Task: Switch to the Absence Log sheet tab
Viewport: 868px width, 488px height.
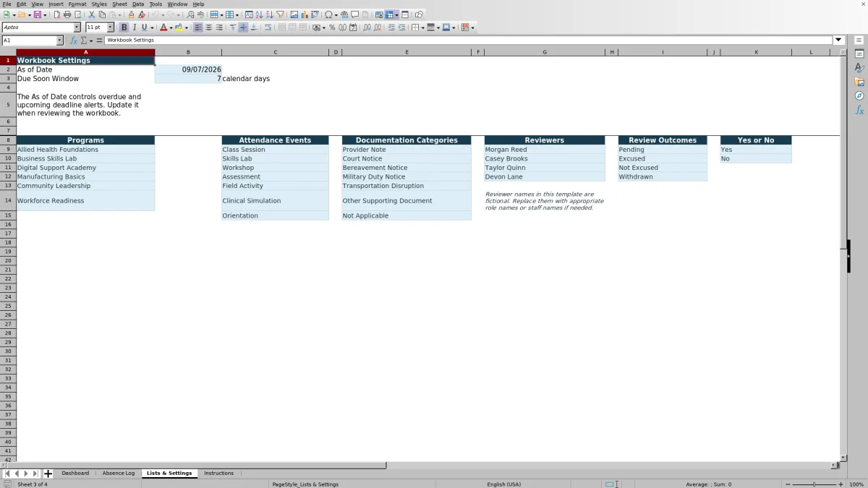Action: [x=119, y=473]
